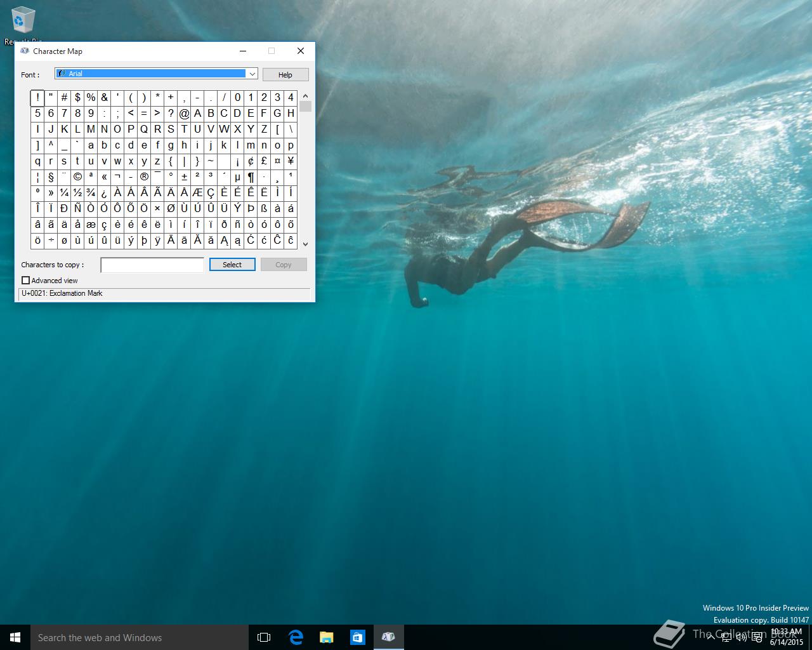Pick the uppercase Ø cell
This screenshot has height=650, width=812.
point(171,208)
